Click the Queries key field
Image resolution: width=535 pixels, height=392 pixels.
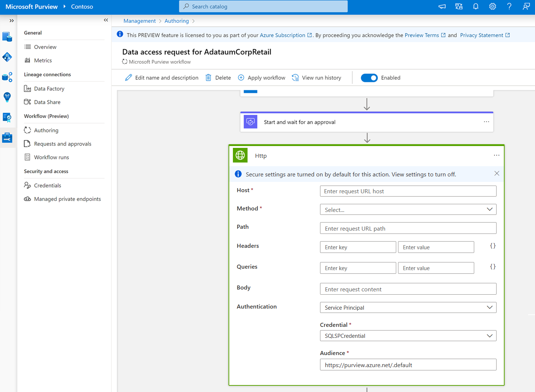358,268
